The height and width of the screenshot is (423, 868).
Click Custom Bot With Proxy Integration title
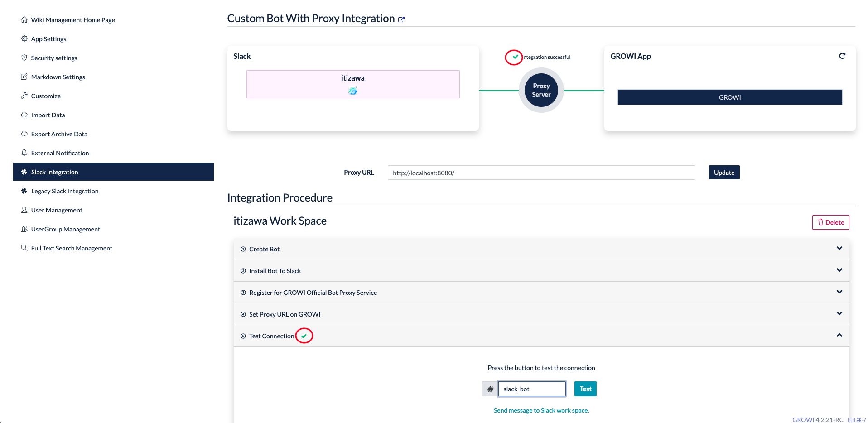pos(311,19)
